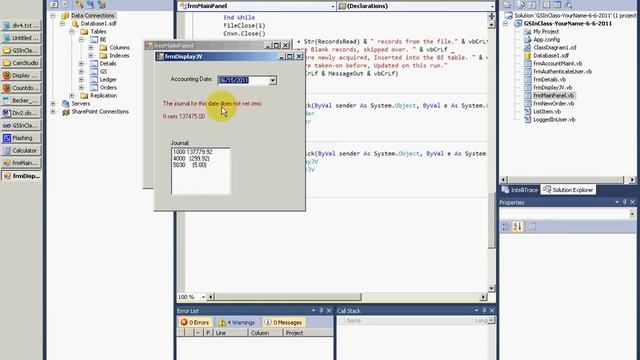The height and width of the screenshot is (360, 640).
Task: Select LoggedInUser.vb file
Action: click(x=553, y=120)
